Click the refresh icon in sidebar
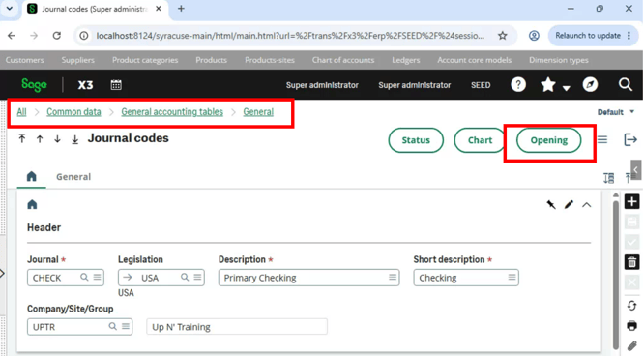The width and height of the screenshot is (644, 356). (632, 306)
